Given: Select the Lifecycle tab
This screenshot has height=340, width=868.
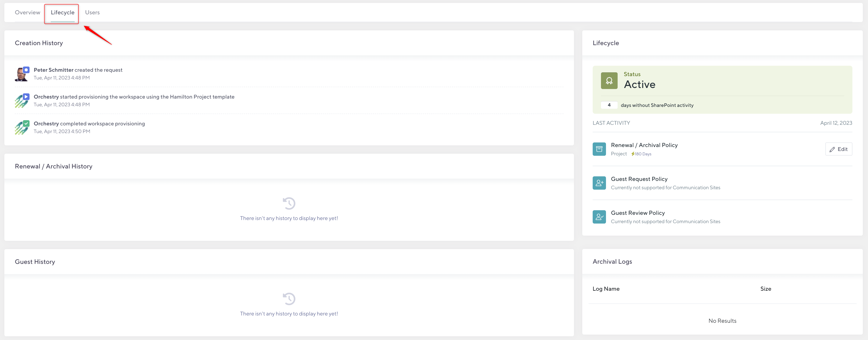Looking at the screenshot, I should [x=62, y=12].
